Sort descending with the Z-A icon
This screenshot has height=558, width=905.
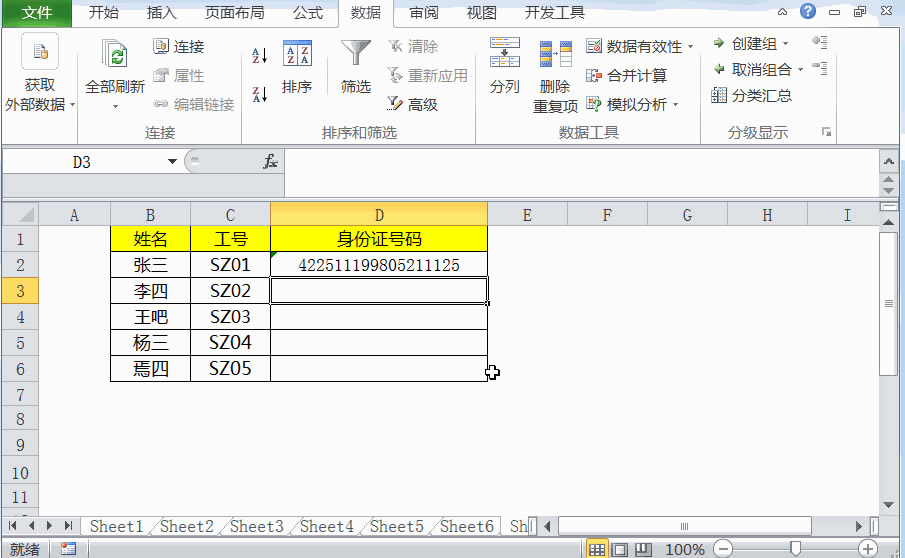click(x=260, y=94)
